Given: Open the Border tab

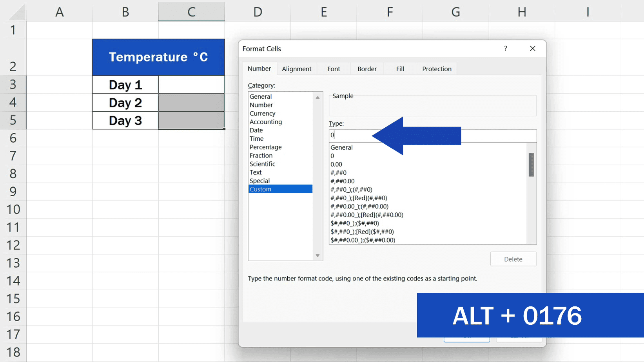Looking at the screenshot, I should (x=366, y=69).
